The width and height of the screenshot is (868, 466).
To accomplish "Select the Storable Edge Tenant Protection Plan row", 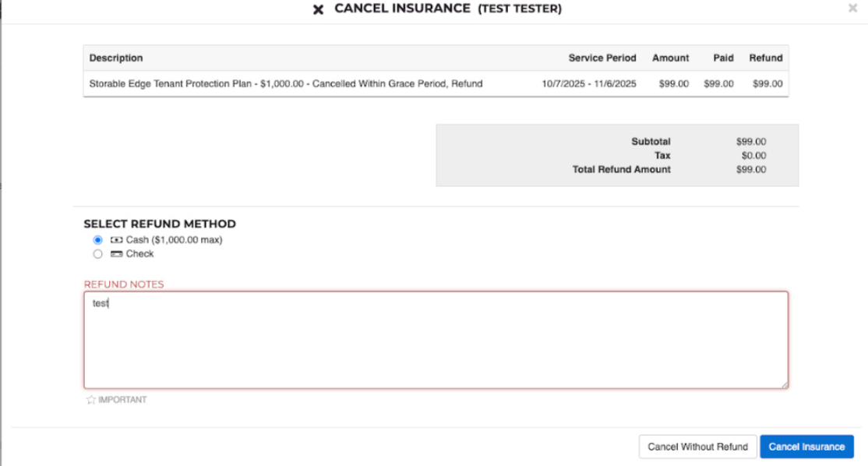I will click(x=286, y=83).
